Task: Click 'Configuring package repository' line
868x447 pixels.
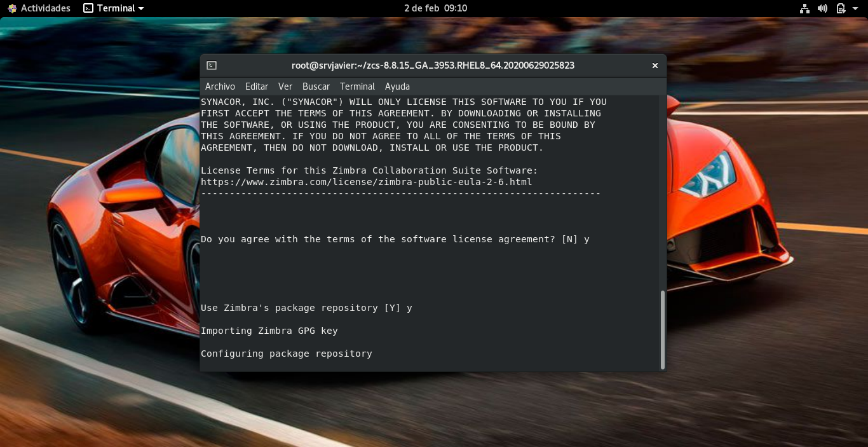Action: (x=287, y=354)
